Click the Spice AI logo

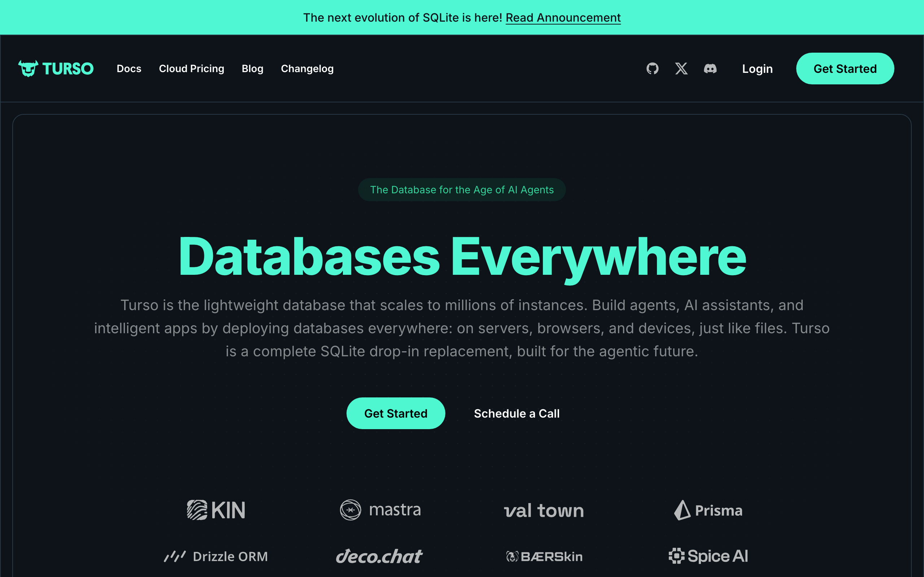click(708, 556)
